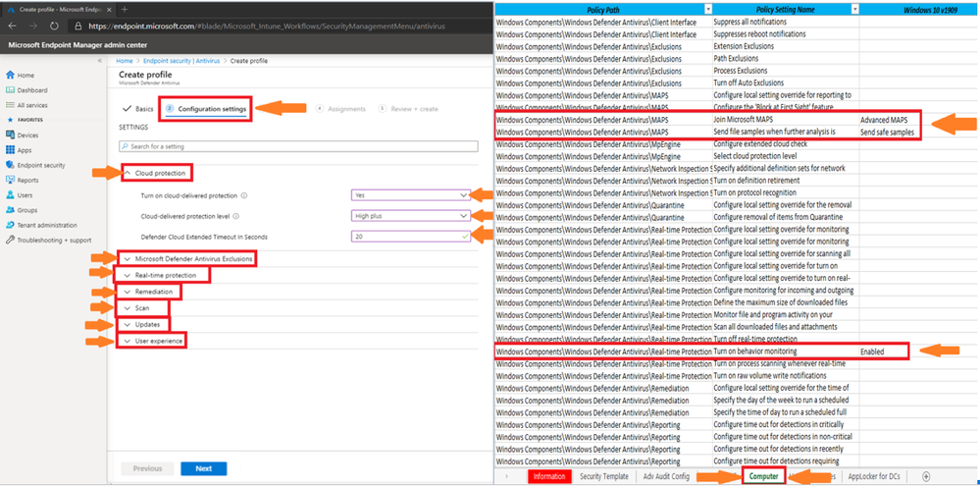Viewport: 980px width, 486px height.
Task: Go to the Assignments step
Action: [x=340, y=109]
